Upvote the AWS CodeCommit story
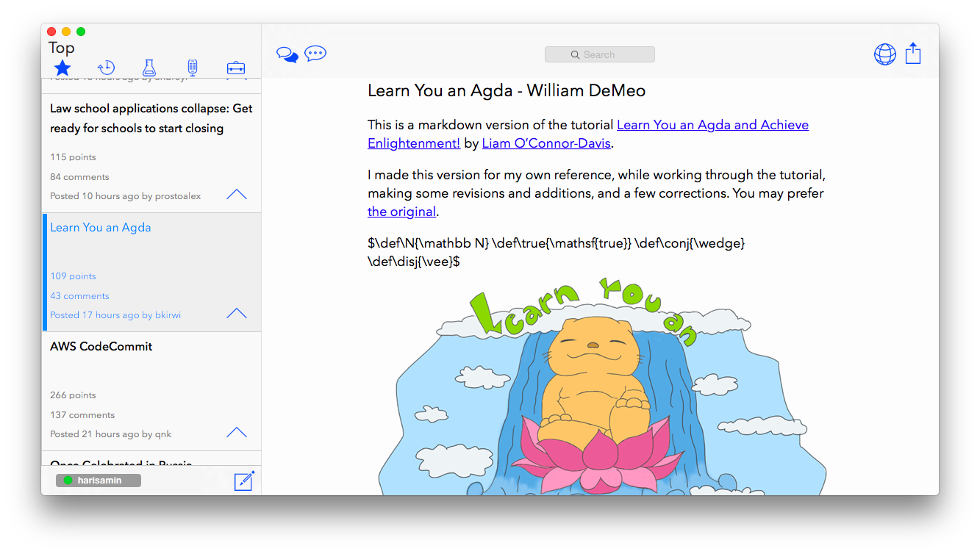Viewport: 980px width, 554px height. coord(236,432)
